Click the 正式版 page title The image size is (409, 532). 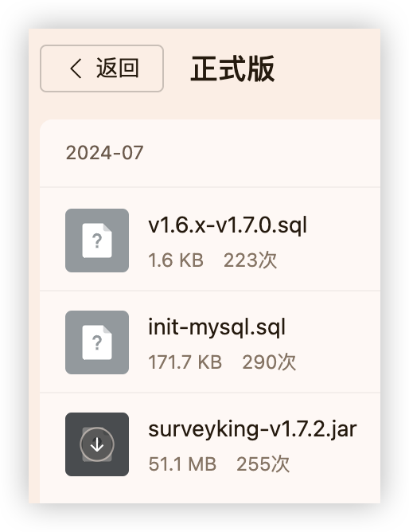pyautogui.click(x=232, y=68)
